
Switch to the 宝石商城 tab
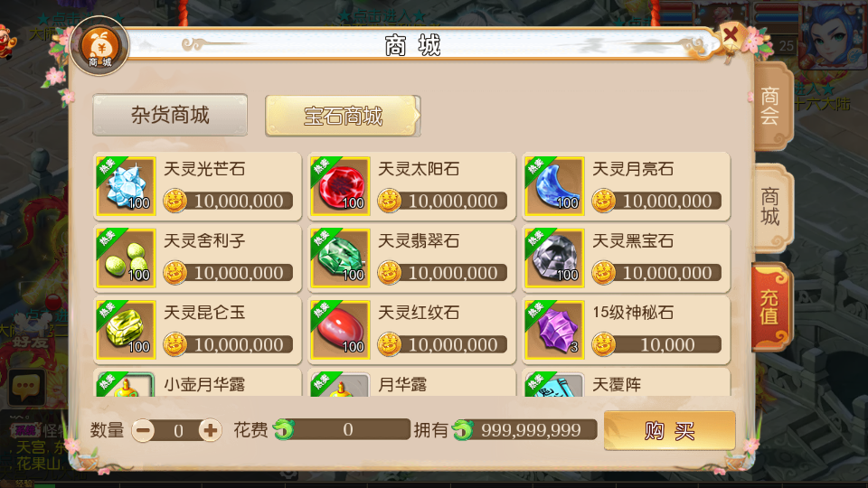(343, 116)
